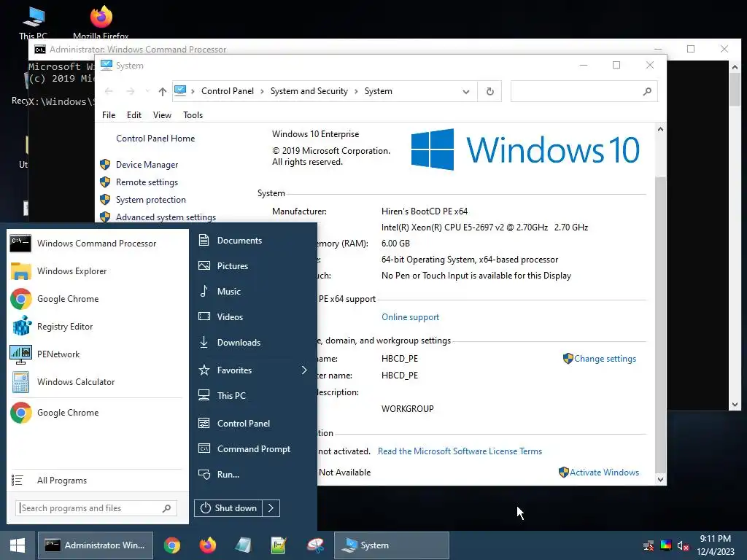Open System protection link
The image size is (747, 560).
[x=151, y=200]
